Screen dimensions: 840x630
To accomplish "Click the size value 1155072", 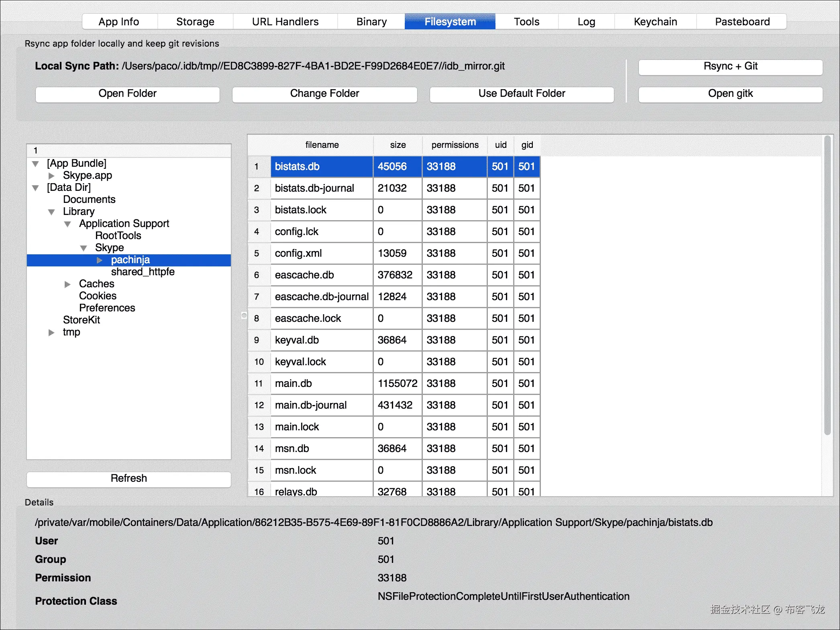I will click(x=398, y=384).
